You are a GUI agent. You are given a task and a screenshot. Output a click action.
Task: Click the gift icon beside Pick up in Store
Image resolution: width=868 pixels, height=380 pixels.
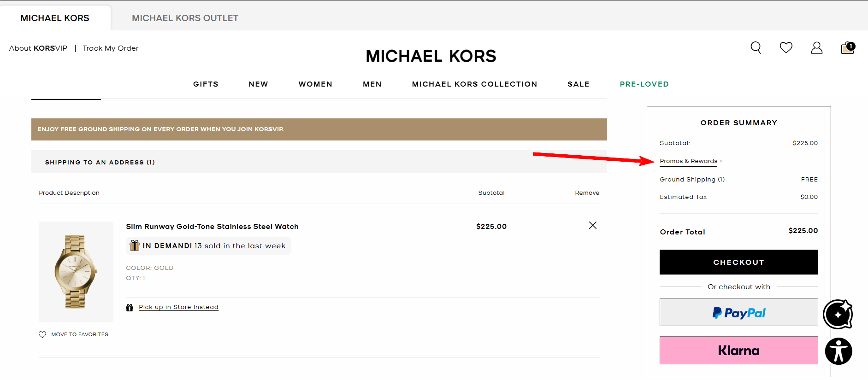pos(130,307)
